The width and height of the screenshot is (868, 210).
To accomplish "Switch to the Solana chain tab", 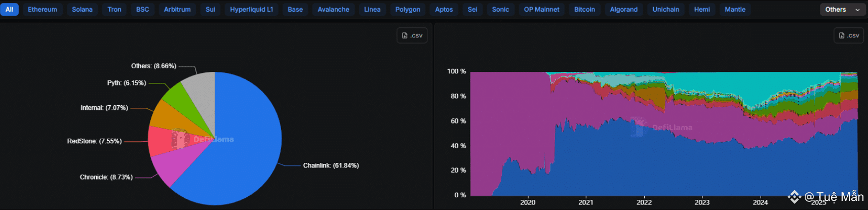I will click(x=82, y=10).
